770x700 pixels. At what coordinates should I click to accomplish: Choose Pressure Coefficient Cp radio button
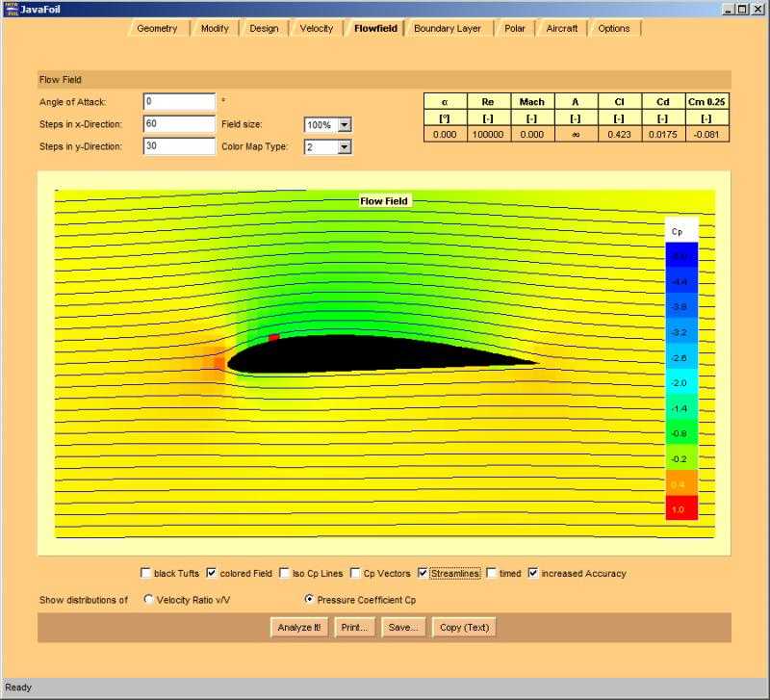pos(309,599)
